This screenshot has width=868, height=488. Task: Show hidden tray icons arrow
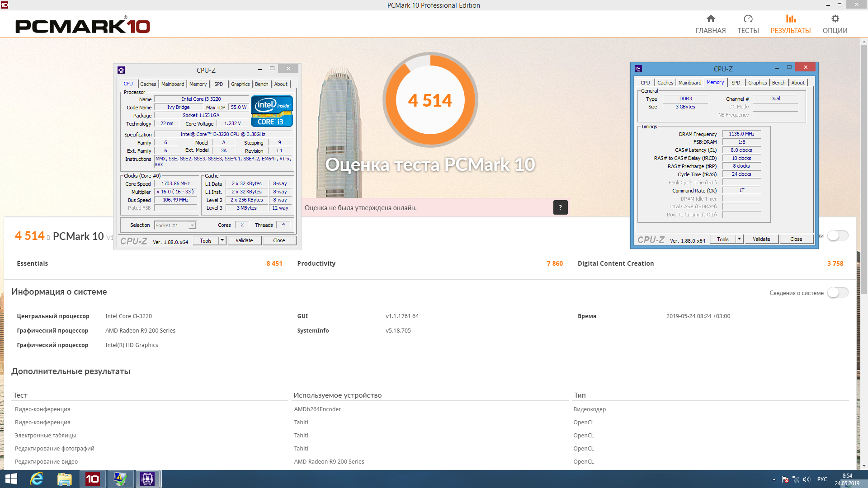click(774, 479)
